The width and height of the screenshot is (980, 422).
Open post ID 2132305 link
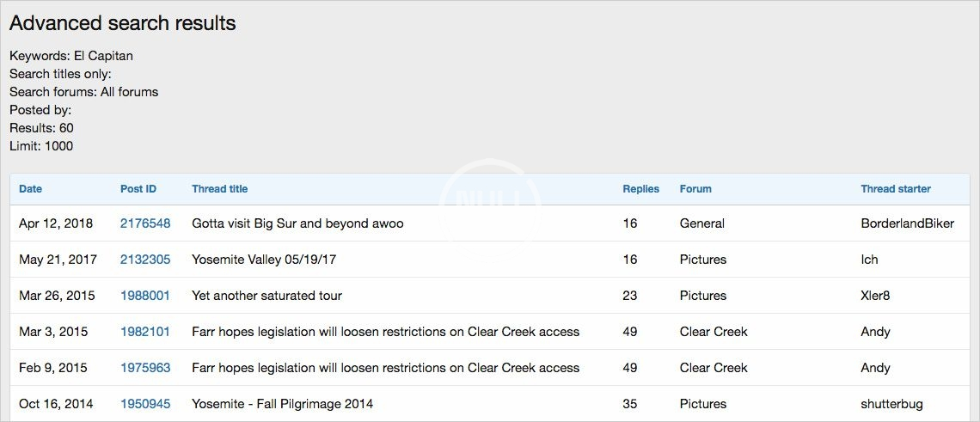coord(145,260)
